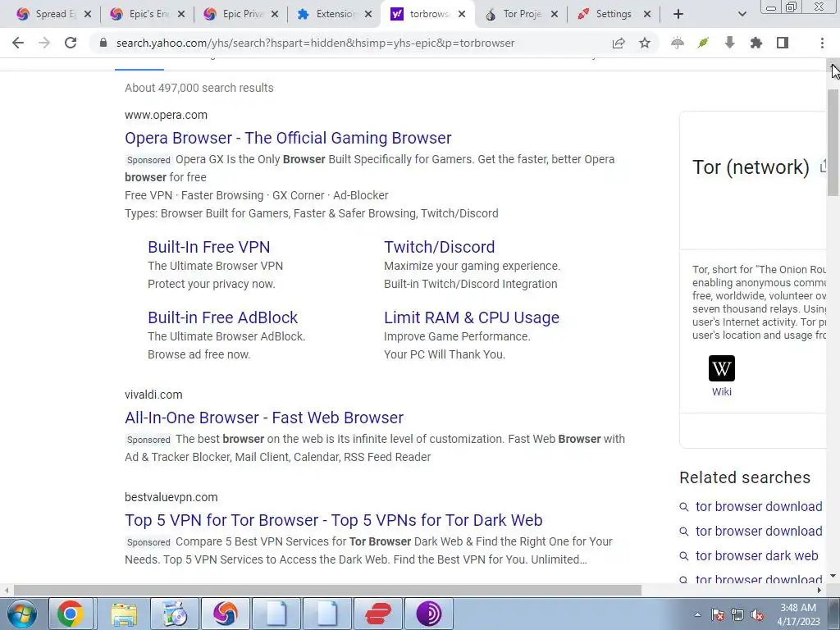
Task: Open downloads arrow icon in toolbar
Action: click(x=729, y=43)
